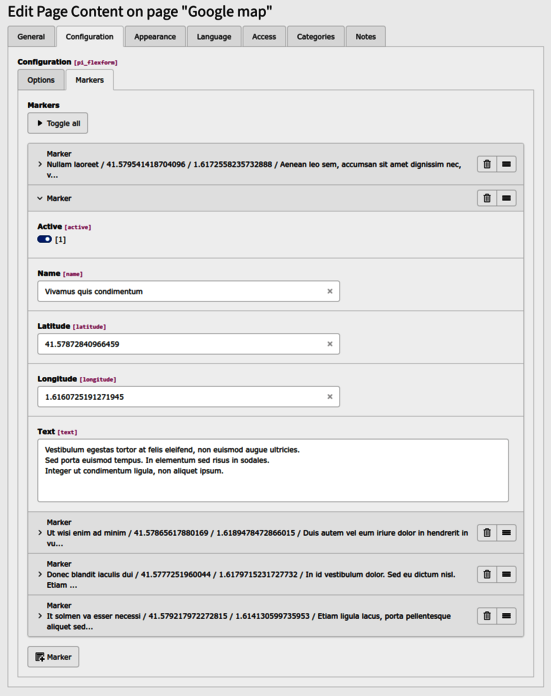
Task: Click drag handle of It solmen marker
Action: 506,616
